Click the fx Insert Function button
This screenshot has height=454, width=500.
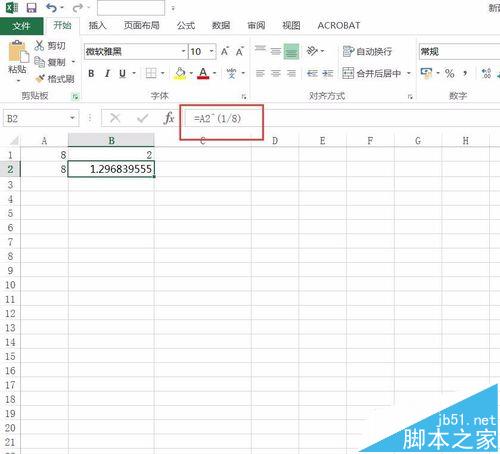tap(169, 118)
